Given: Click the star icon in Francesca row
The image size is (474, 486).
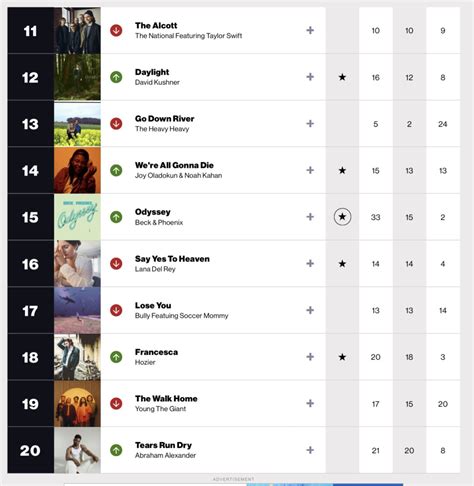Looking at the screenshot, I should tap(342, 357).
